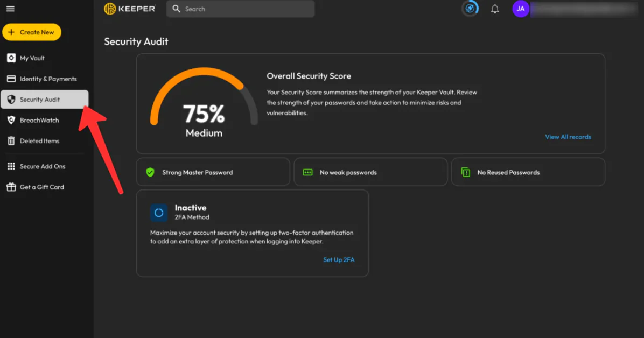
Task: Click the Security Audit shield icon
Action: pyautogui.click(x=11, y=100)
